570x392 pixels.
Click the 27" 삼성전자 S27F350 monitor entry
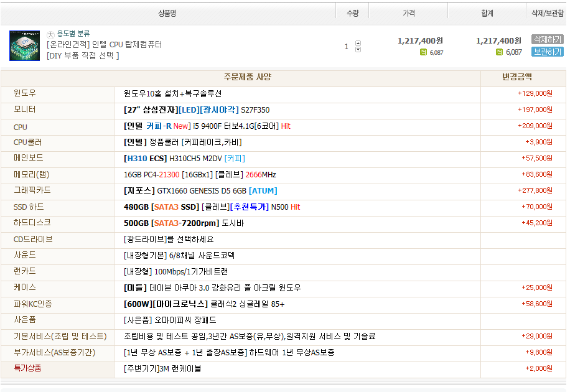click(197, 110)
